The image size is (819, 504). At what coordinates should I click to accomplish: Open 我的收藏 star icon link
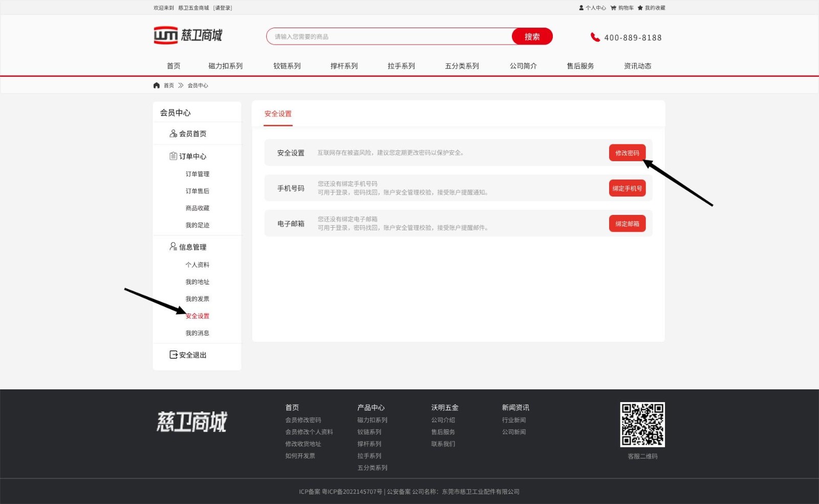(640, 8)
